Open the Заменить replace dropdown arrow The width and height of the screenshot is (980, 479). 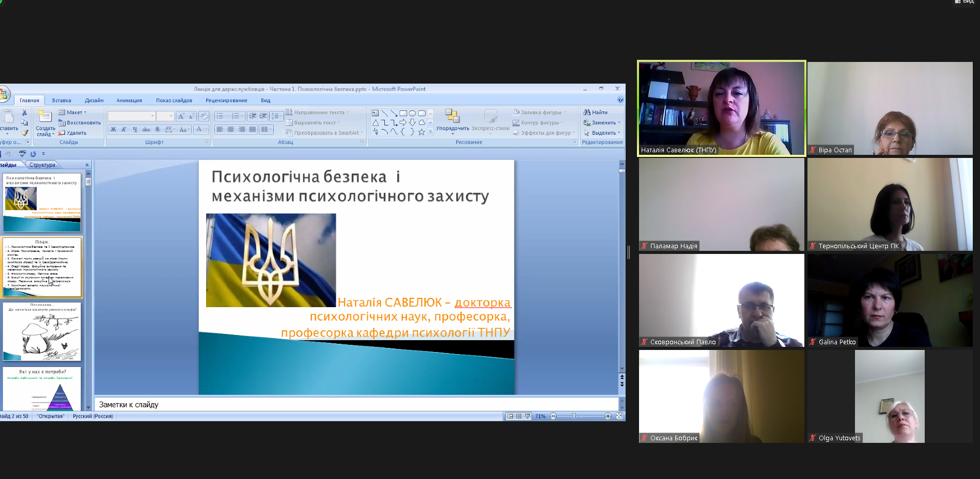(619, 123)
